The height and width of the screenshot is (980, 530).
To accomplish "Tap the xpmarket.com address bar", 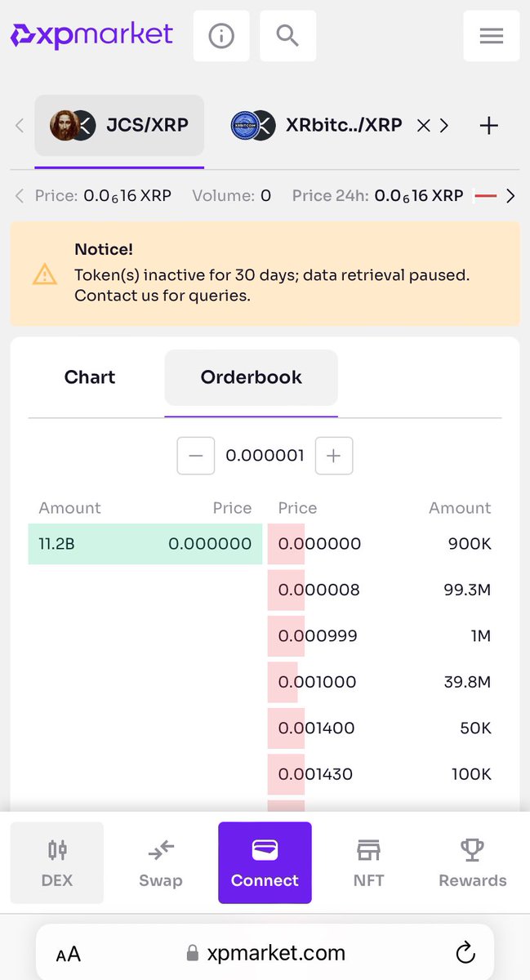I will point(265,952).
